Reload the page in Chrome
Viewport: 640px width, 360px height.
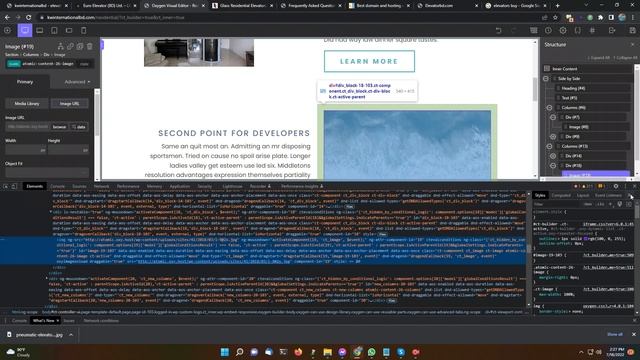point(29,18)
